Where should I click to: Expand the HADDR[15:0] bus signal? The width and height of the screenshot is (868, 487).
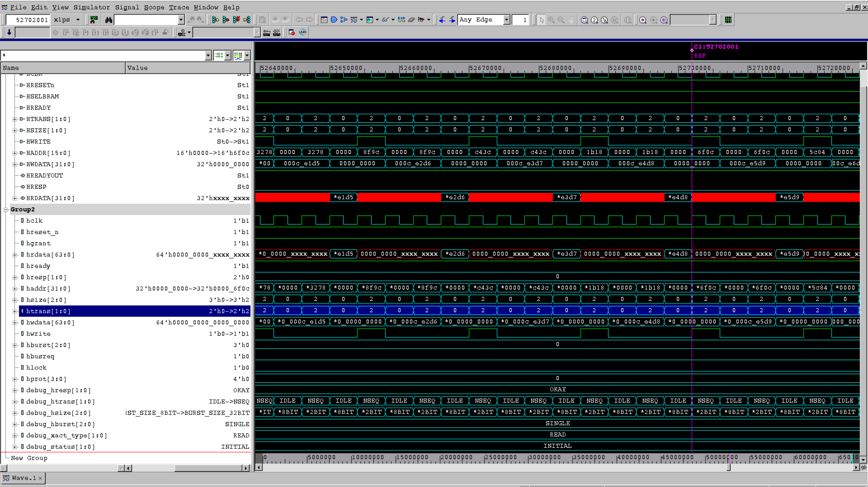coord(14,153)
